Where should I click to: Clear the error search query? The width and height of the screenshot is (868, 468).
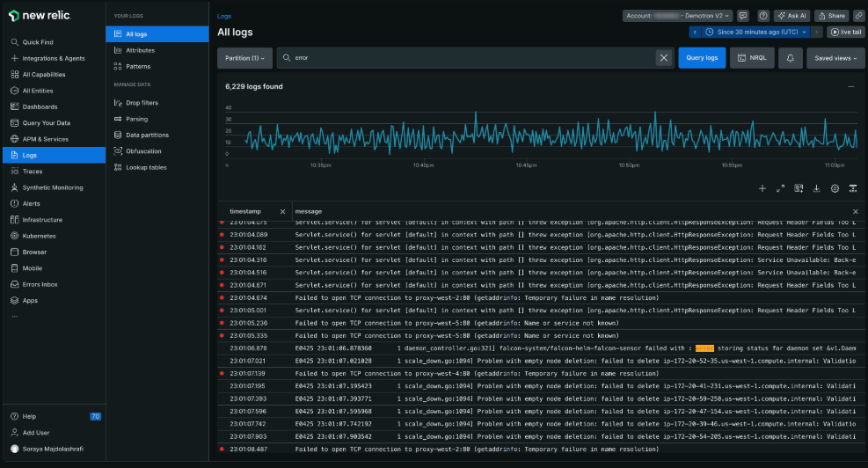click(663, 58)
